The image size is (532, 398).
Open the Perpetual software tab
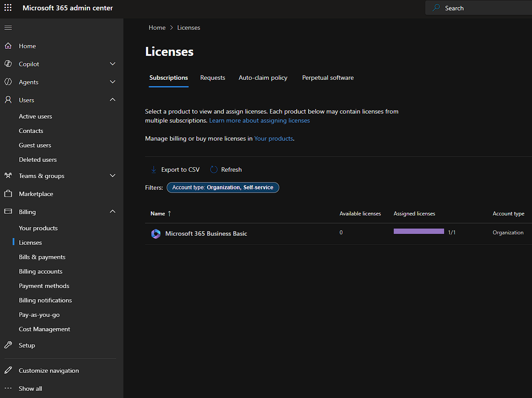328,78
